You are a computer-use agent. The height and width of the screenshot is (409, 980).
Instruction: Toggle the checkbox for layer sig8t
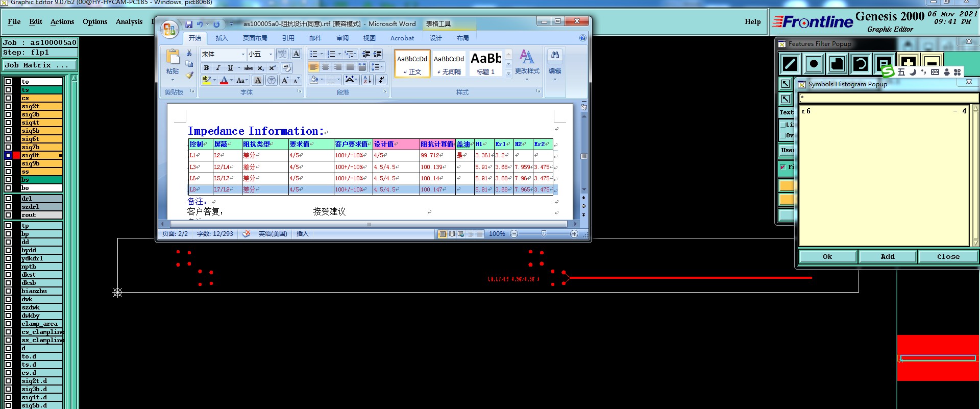tap(8, 155)
